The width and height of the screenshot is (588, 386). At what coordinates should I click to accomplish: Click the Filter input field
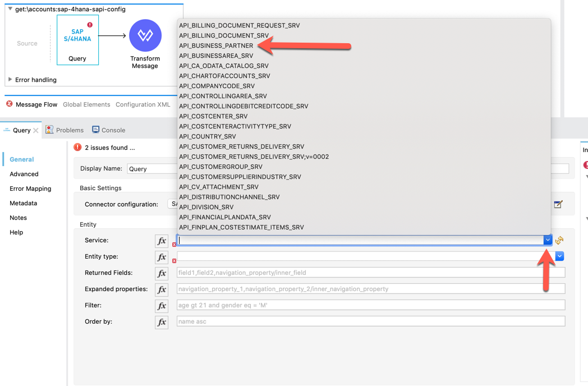tap(371, 305)
